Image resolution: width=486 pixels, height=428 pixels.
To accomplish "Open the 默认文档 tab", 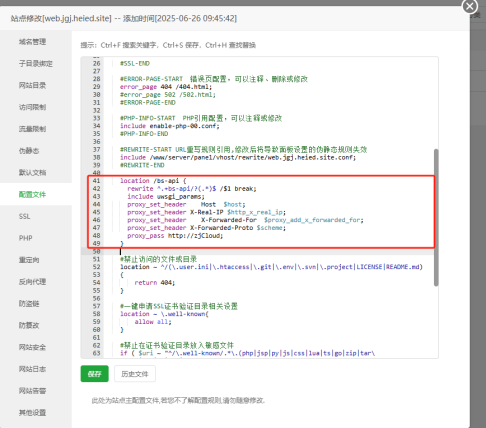I will pyautogui.click(x=32, y=173).
